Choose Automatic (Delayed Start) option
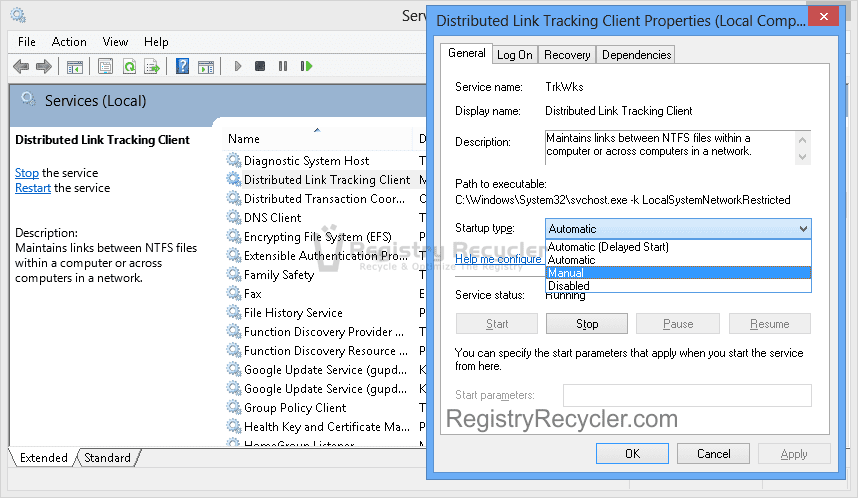 pyautogui.click(x=678, y=247)
